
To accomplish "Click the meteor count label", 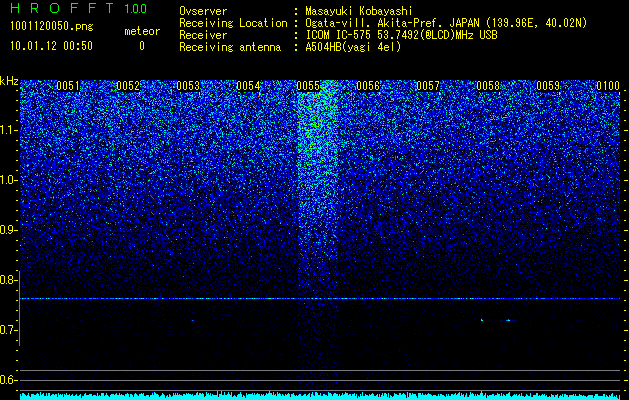I will click(142, 31).
